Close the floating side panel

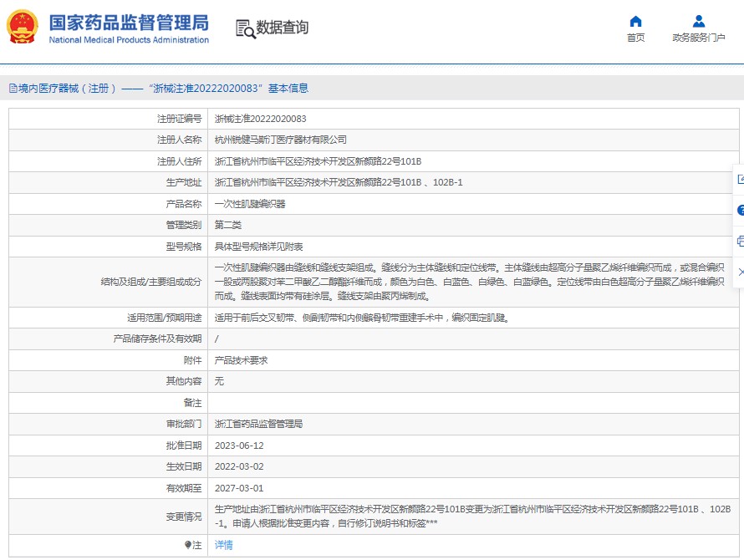click(741, 272)
